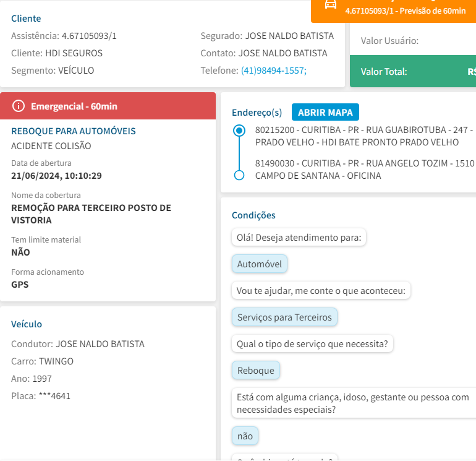The image size is (476, 461).
Task: Click the Valor Usuário label
Action: tap(389, 41)
